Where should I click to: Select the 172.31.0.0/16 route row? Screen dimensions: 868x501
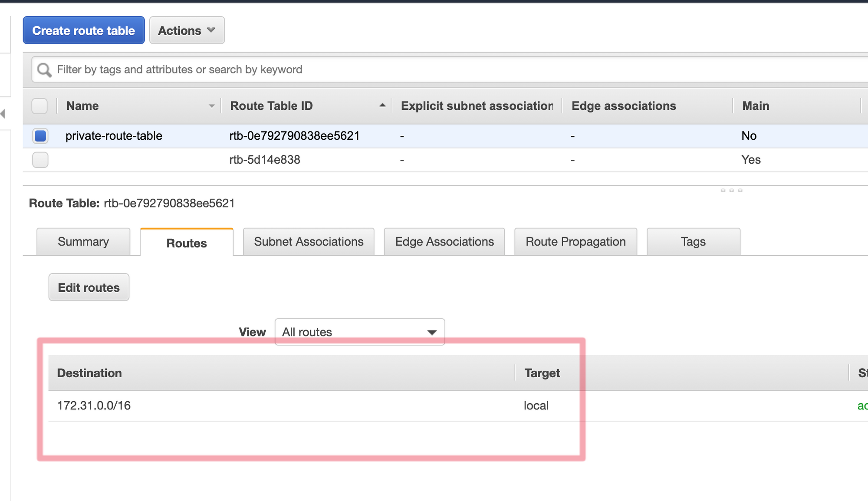click(x=94, y=405)
